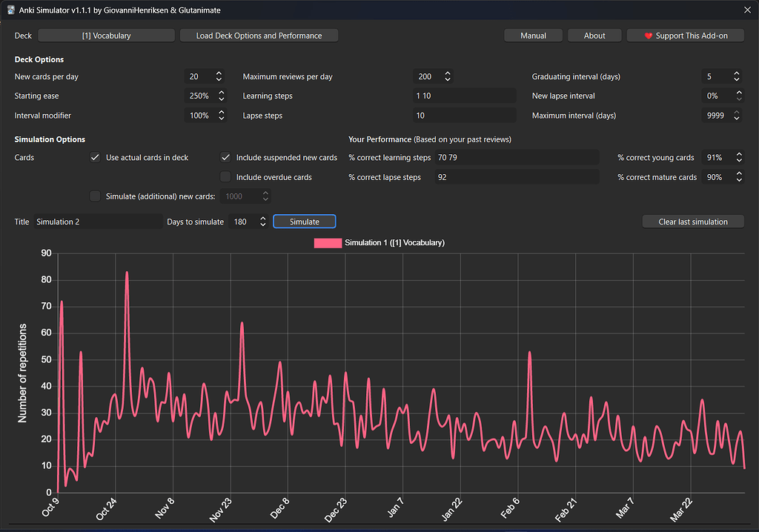Click Clear last simulation
The image size is (759, 532).
[x=692, y=222]
